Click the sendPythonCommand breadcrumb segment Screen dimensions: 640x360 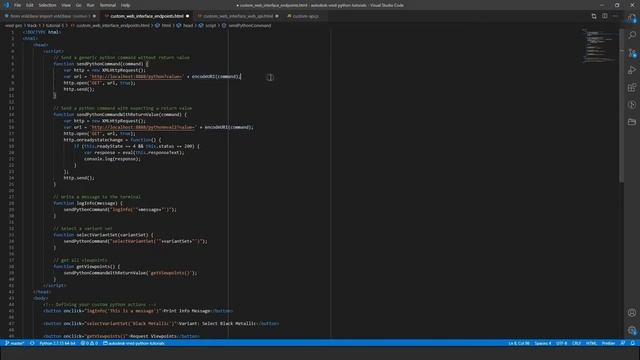coord(247,25)
